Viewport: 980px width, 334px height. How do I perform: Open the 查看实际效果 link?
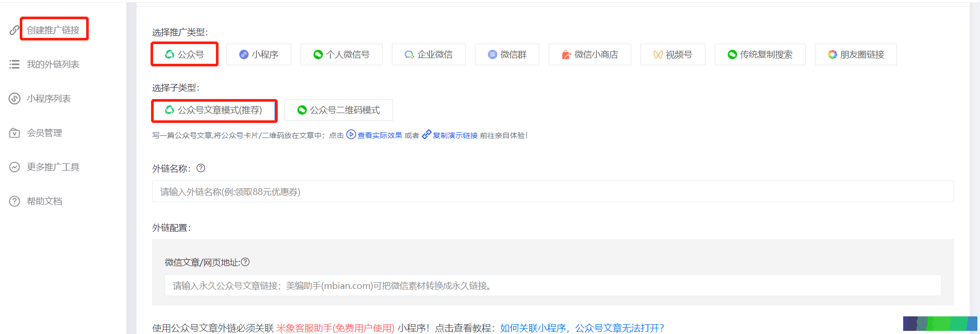pyautogui.click(x=380, y=135)
